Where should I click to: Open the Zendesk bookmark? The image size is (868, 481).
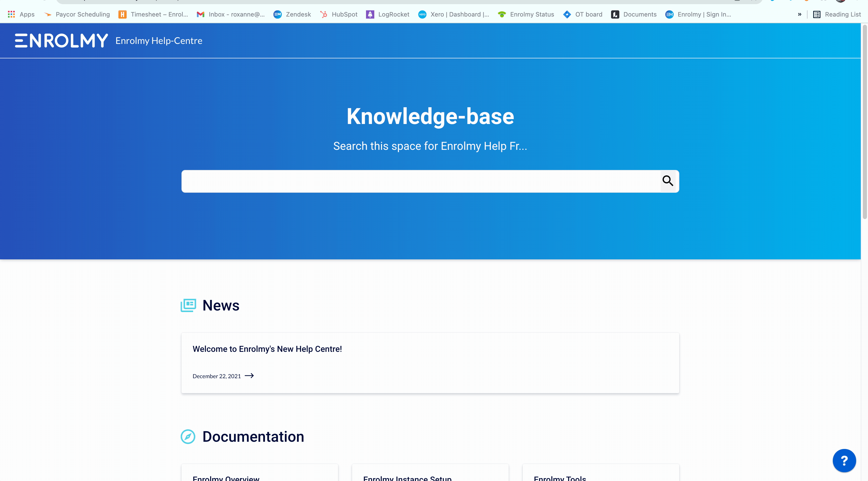coord(293,14)
